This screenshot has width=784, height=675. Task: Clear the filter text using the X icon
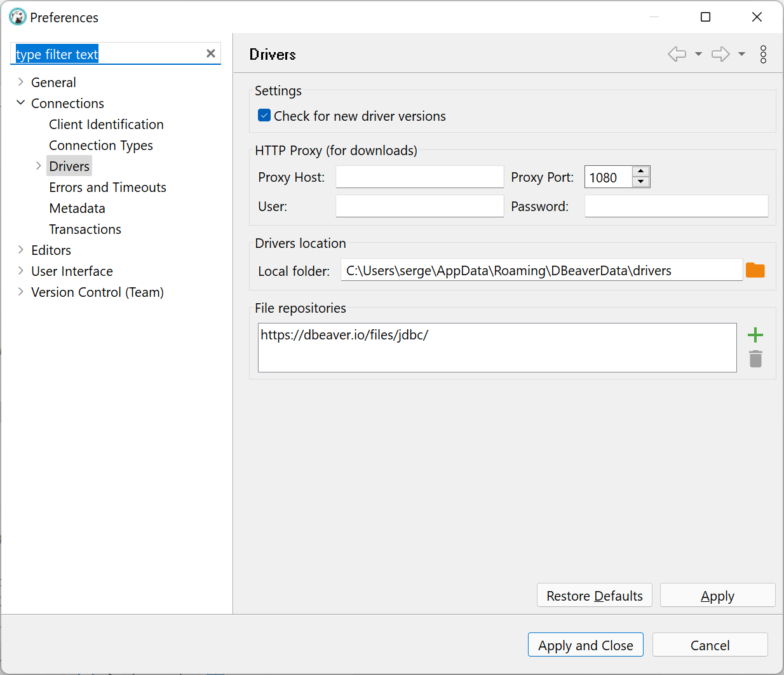point(210,53)
